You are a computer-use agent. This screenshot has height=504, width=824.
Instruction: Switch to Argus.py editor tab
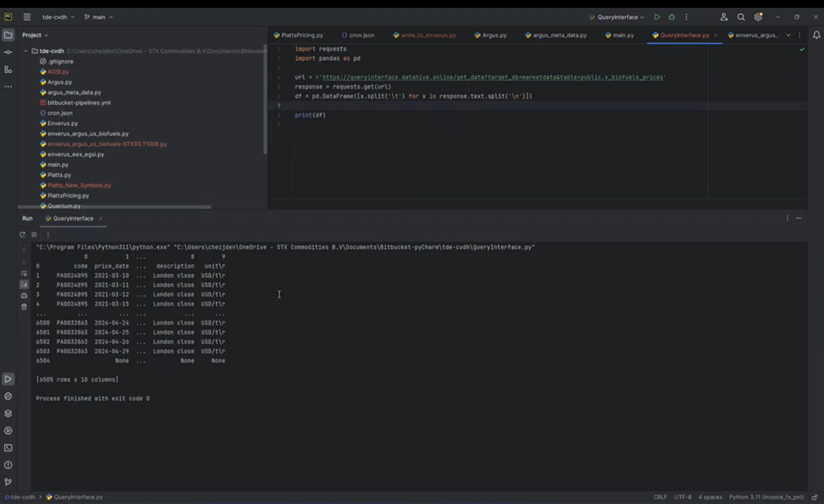pyautogui.click(x=490, y=35)
